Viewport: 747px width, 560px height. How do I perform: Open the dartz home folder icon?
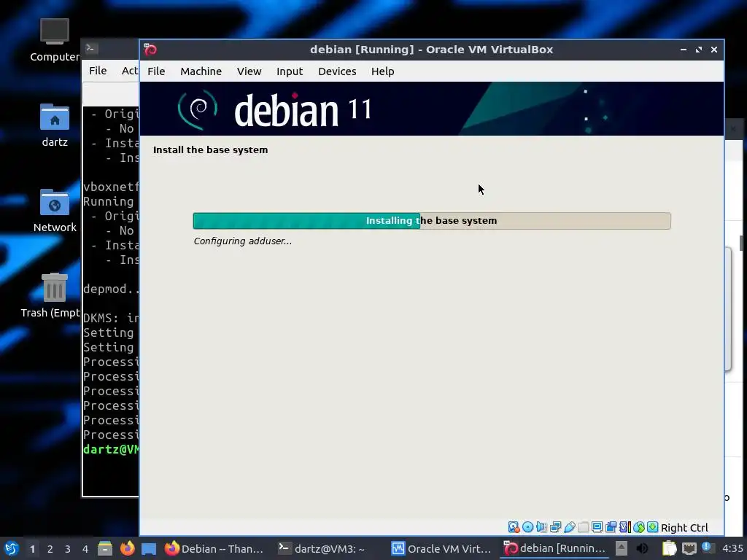pos(54,125)
